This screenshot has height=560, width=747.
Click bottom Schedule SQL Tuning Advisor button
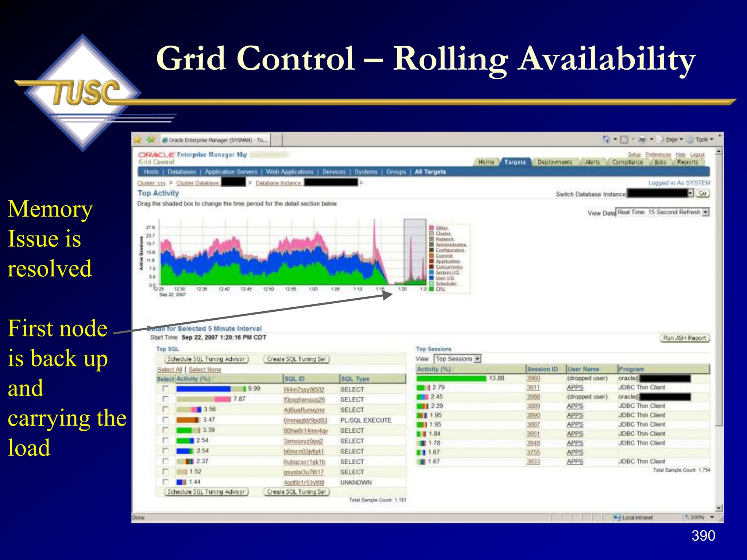coord(206,492)
